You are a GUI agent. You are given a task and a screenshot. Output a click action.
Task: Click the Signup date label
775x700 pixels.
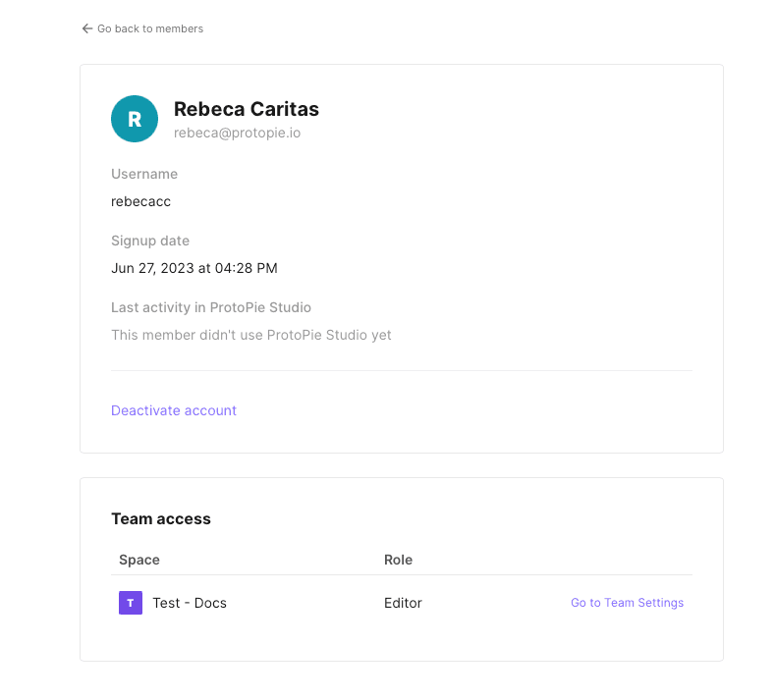click(x=150, y=241)
